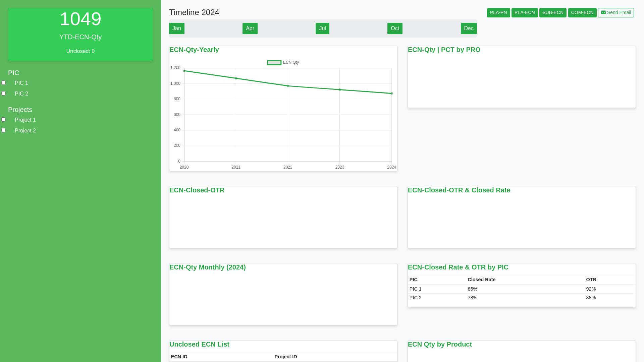Screen dimensions: 644x362
Task: Select the COM-ECN filter
Action: (582, 12)
